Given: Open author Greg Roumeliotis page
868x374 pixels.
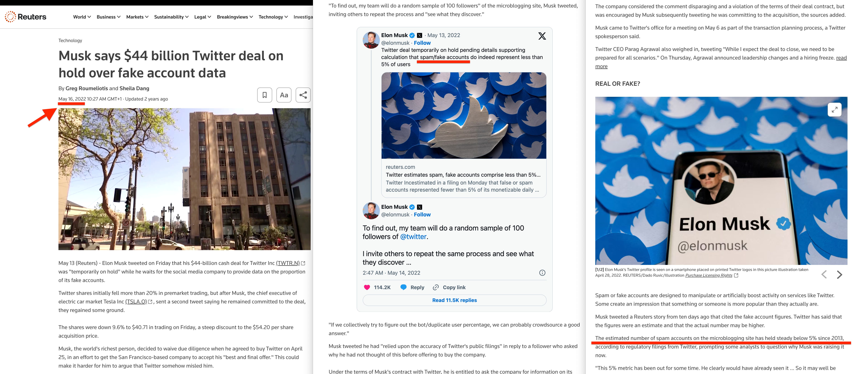Looking at the screenshot, I should [x=87, y=88].
